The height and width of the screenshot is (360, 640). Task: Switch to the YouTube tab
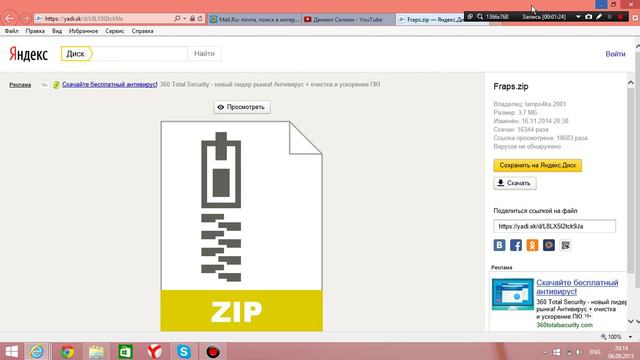[x=349, y=19]
